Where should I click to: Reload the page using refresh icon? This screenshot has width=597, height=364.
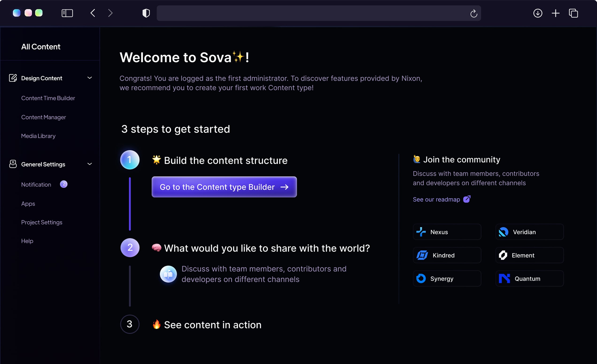(474, 14)
